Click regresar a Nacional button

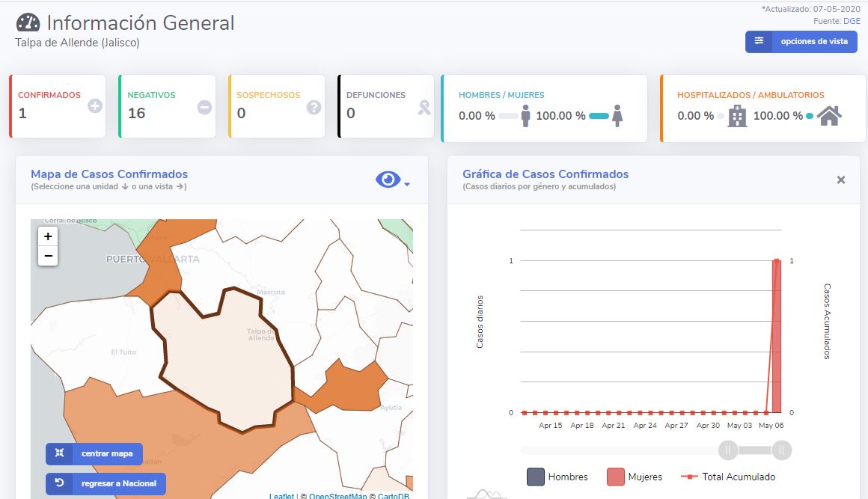coord(106,483)
